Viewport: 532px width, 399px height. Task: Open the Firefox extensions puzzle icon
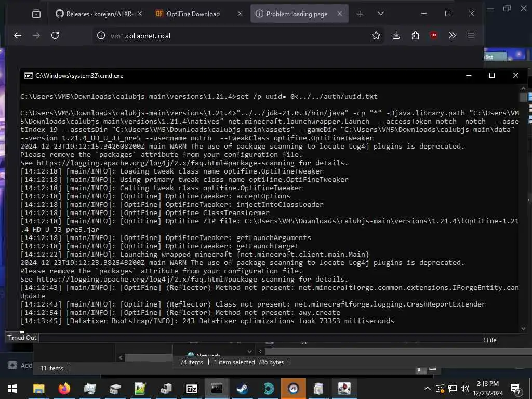click(x=415, y=35)
